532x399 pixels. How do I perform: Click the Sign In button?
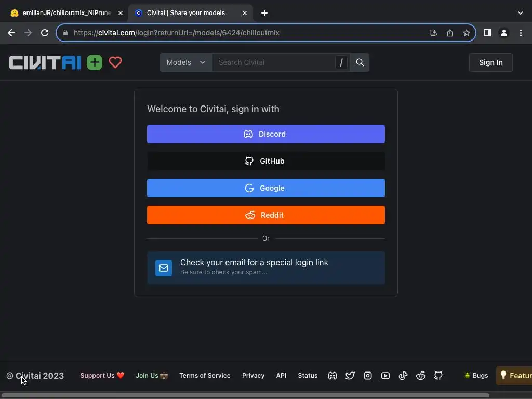[490, 62]
